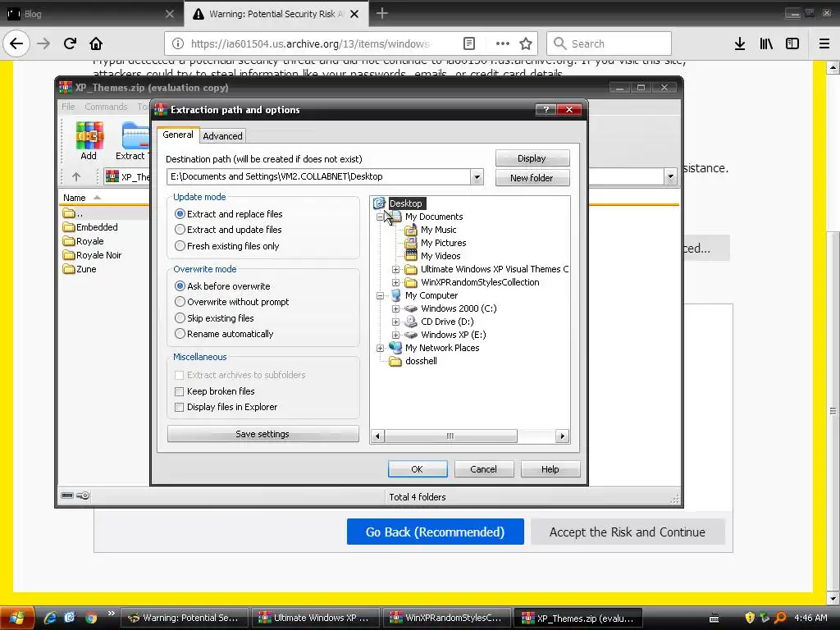Click the security shield tray icon
This screenshot has height=630, width=840.
[750, 618]
